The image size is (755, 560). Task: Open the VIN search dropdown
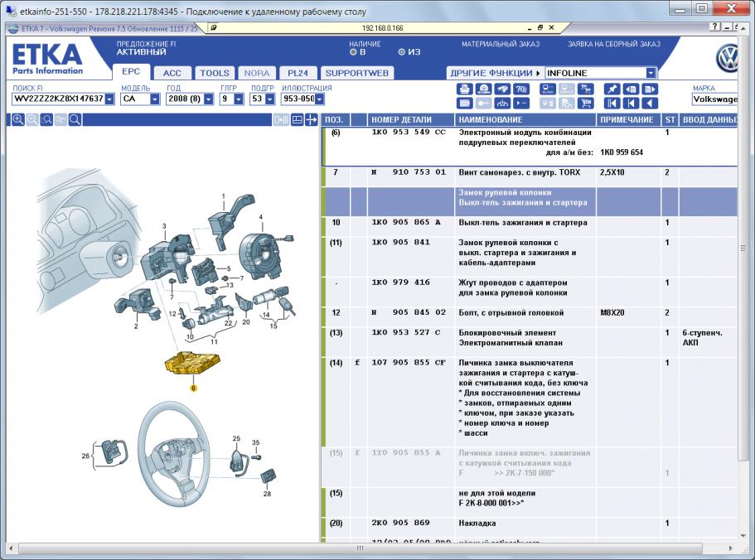[109, 99]
